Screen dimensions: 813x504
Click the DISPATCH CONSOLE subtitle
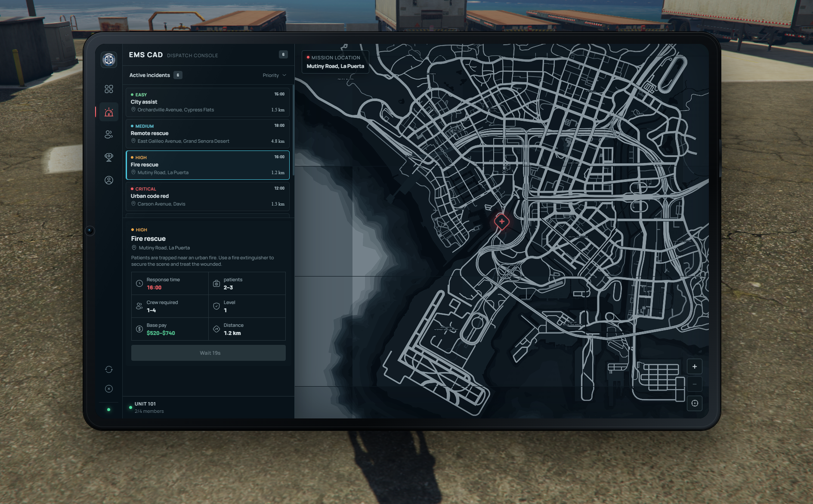pos(192,55)
